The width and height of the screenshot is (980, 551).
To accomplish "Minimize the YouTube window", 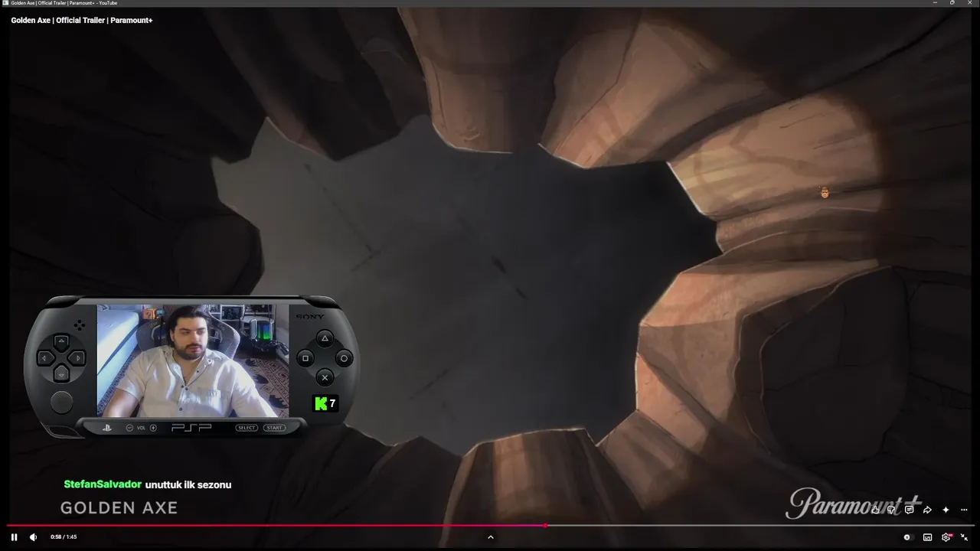I will click(x=935, y=3).
